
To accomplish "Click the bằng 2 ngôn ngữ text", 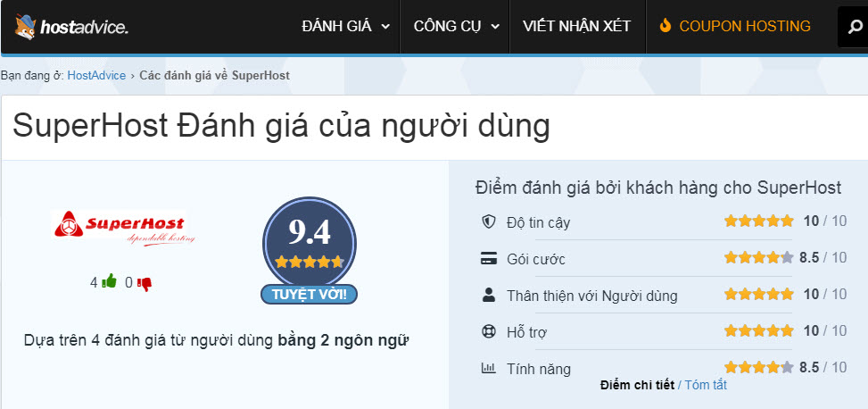I will tap(343, 340).
